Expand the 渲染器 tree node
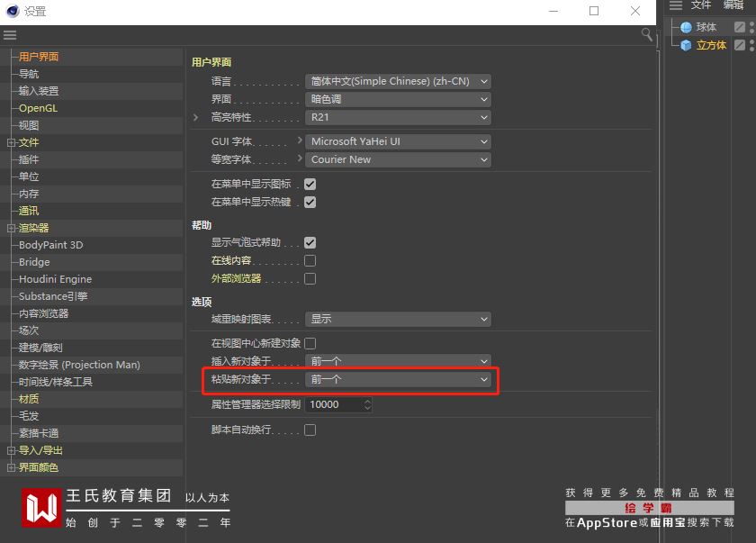 click(11, 228)
